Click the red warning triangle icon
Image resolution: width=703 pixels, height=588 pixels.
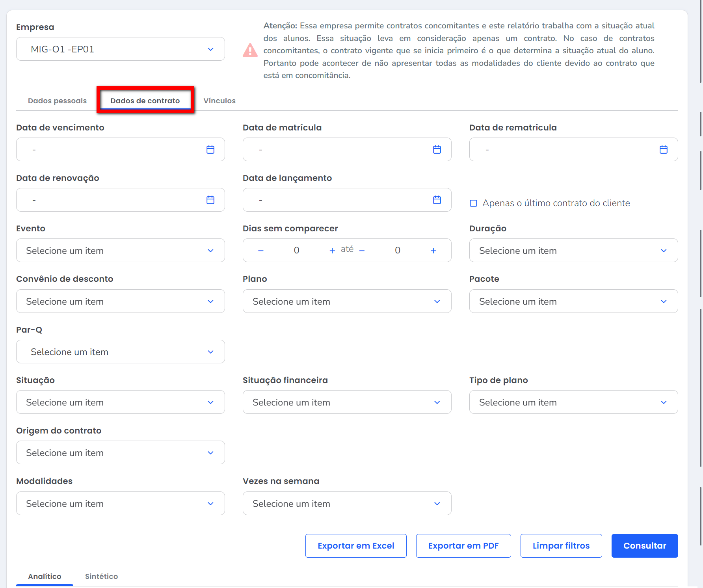[x=250, y=50]
